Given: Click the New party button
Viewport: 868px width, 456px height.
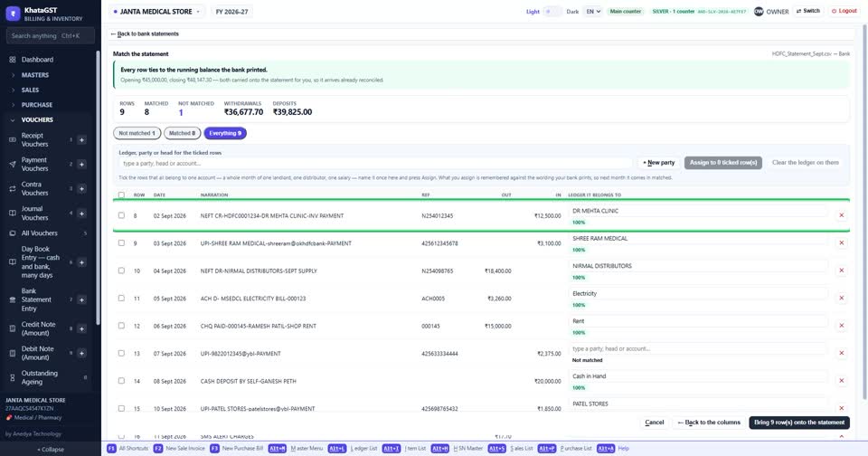Looking at the screenshot, I should tap(659, 162).
